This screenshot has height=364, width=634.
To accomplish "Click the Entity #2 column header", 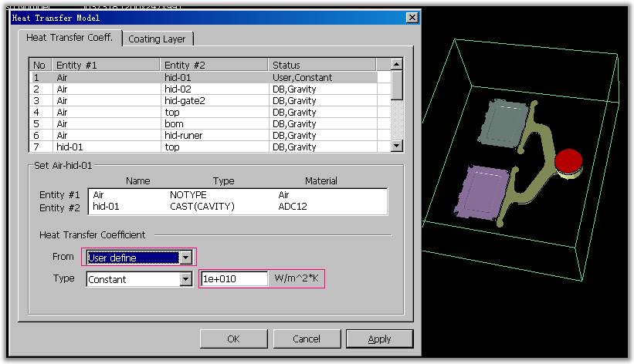I will tap(215, 65).
